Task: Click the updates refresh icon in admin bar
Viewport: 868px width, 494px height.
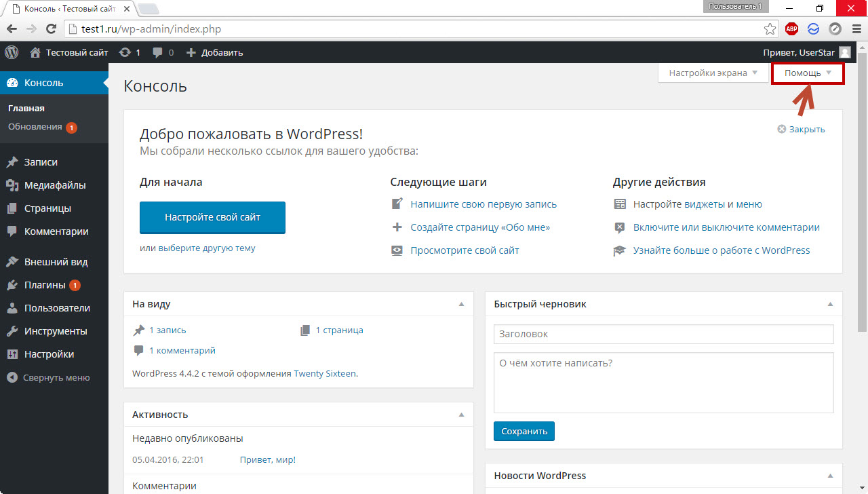Action: pyautogui.click(x=125, y=52)
